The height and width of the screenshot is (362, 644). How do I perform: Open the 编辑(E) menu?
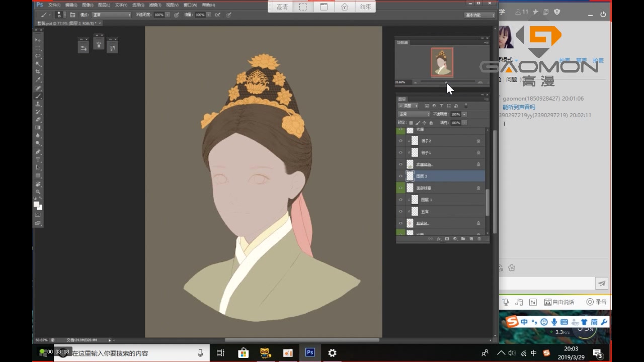pyautogui.click(x=71, y=5)
